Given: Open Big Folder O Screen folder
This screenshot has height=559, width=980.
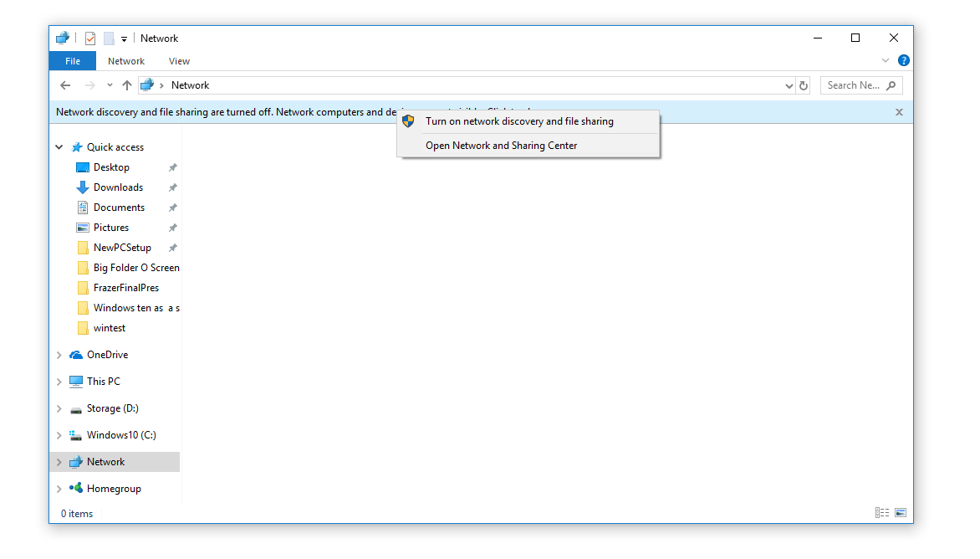Looking at the screenshot, I should pyautogui.click(x=136, y=267).
